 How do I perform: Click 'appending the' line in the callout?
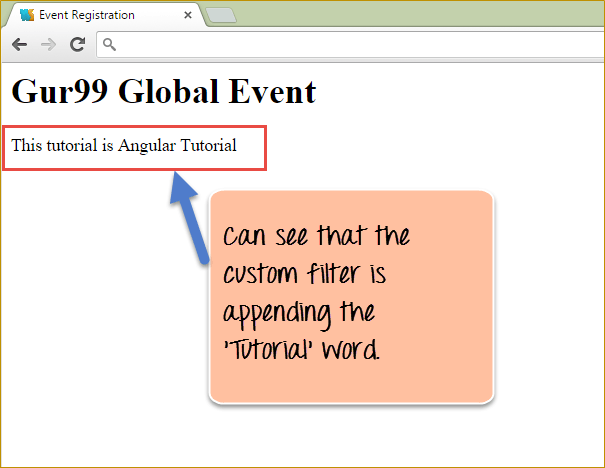pyautogui.click(x=298, y=313)
